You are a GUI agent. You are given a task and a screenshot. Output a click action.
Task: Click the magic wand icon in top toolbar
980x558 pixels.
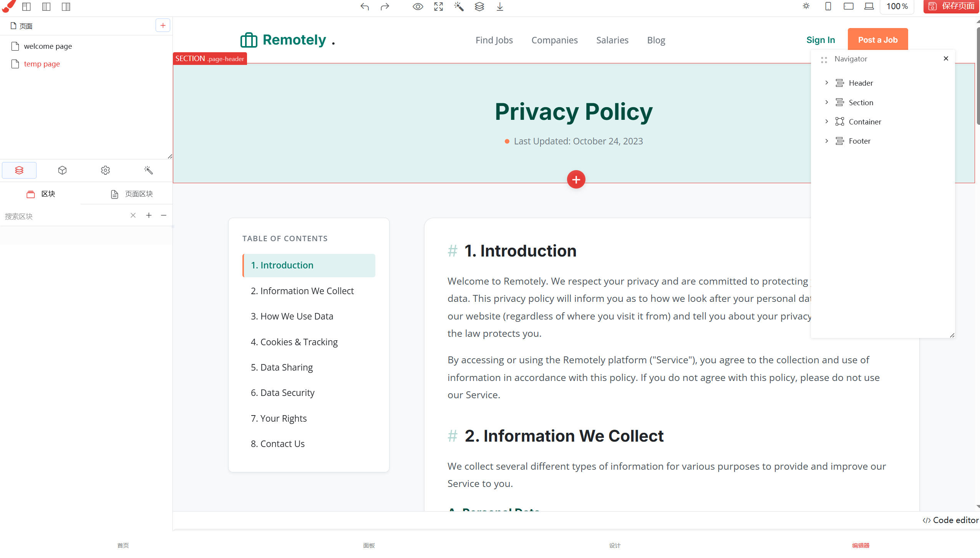pyautogui.click(x=459, y=7)
